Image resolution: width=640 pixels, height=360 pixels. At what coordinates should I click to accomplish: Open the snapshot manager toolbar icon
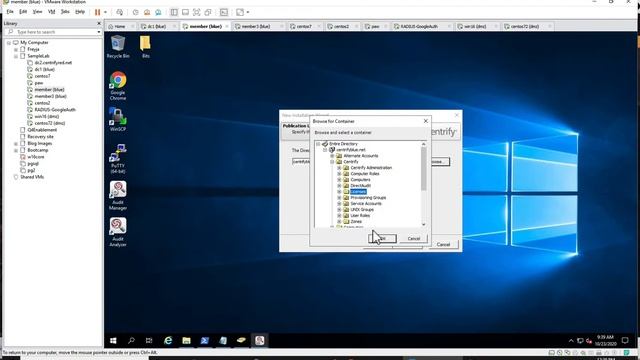pyautogui.click(x=158, y=12)
